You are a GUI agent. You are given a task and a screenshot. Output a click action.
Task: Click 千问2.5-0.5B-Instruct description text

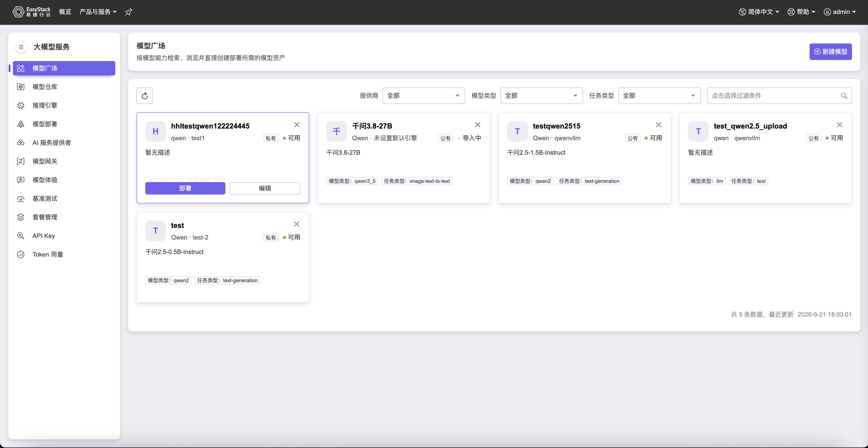coord(174,252)
